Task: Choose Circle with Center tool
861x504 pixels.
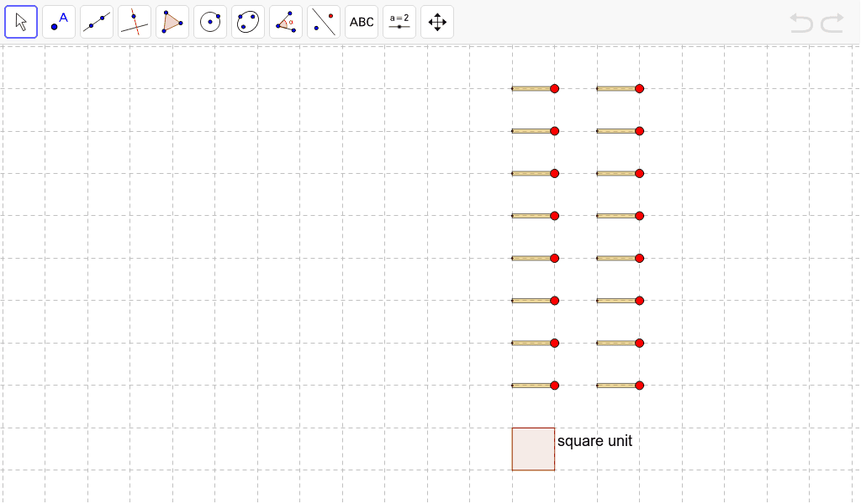Action: click(210, 22)
